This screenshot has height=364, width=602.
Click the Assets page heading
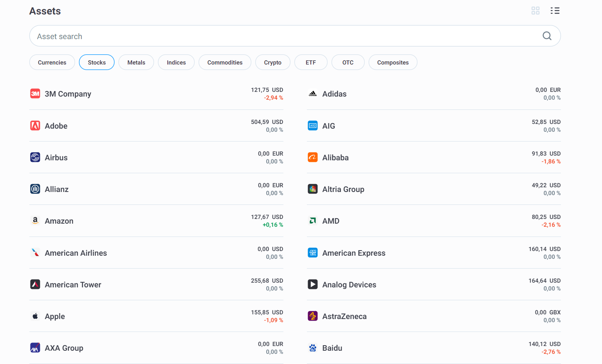pos(45,11)
